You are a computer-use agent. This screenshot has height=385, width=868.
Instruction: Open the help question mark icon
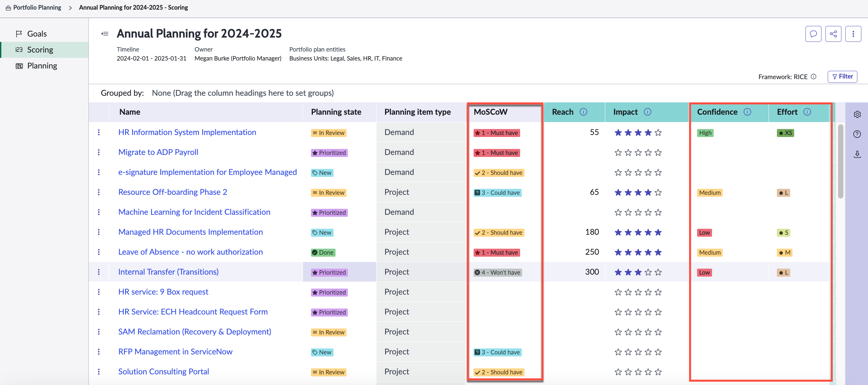click(x=857, y=134)
